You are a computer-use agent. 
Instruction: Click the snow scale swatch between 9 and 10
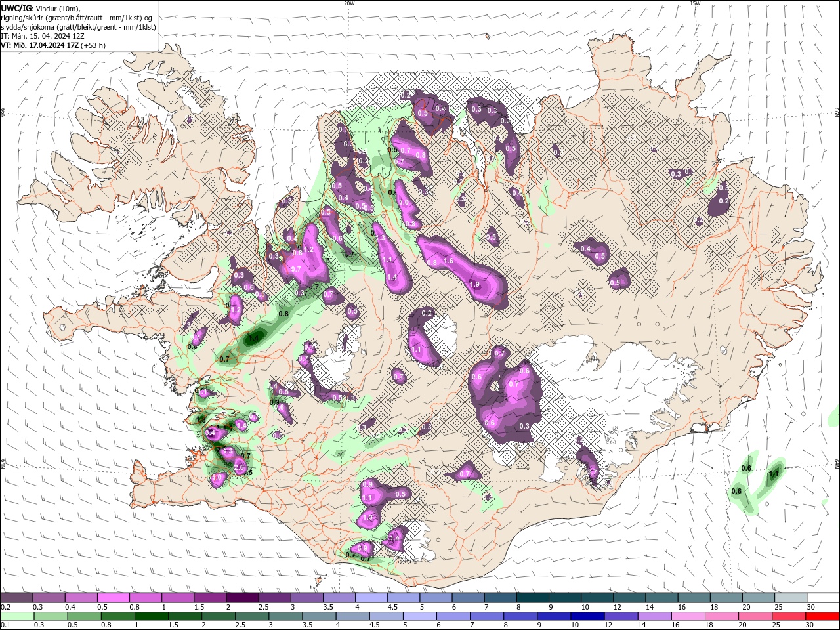(x=565, y=598)
